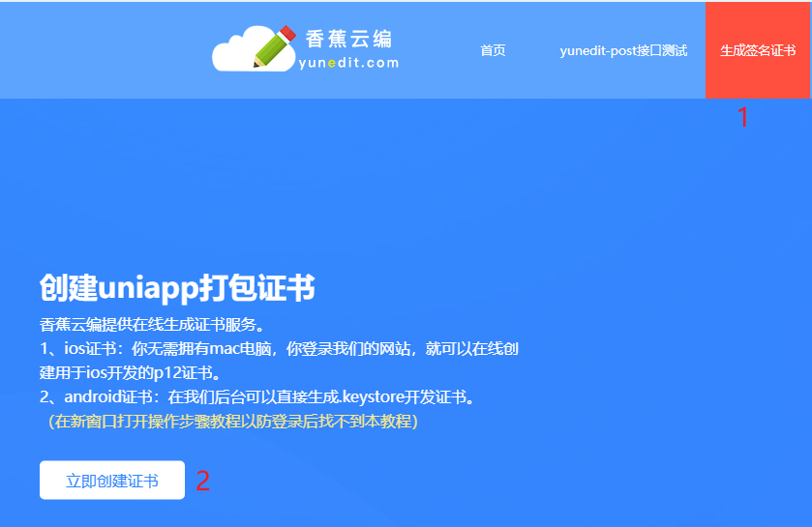
Task: Open the 首页 menu item
Action: click(493, 50)
